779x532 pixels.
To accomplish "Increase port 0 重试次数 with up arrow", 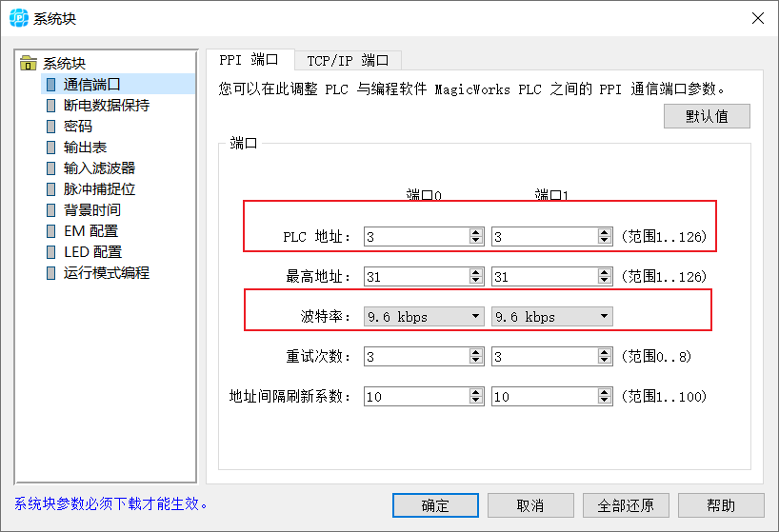I will pyautogui.click(x=476, y=352).
